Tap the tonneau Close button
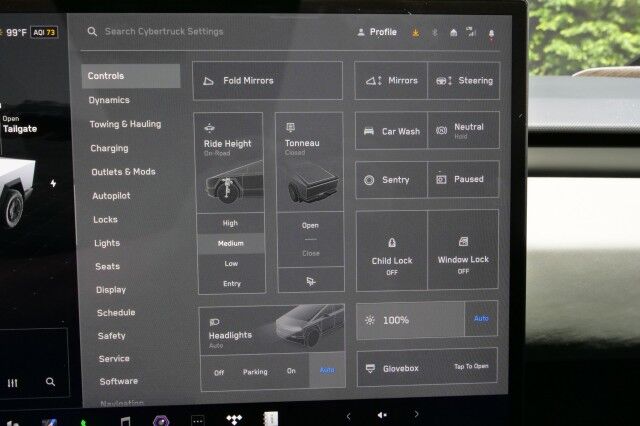The height and width of the screenshot is (426, 640). [x=311, y=253]
